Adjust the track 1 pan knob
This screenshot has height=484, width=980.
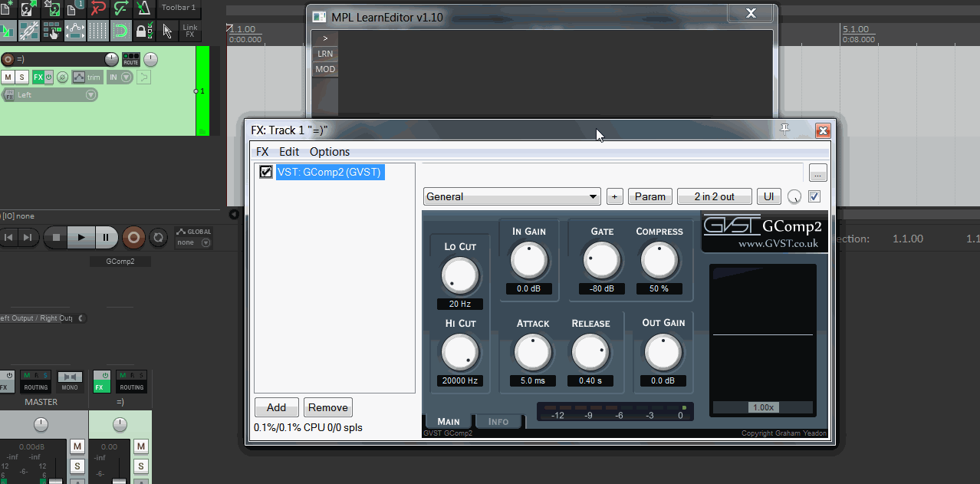(150, 59)
